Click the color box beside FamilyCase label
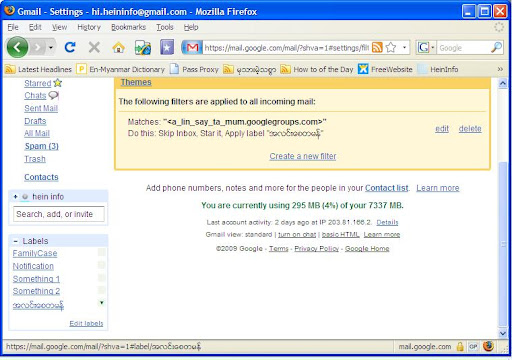The width and height of the screenshot is (512, 360). [102, 252]
